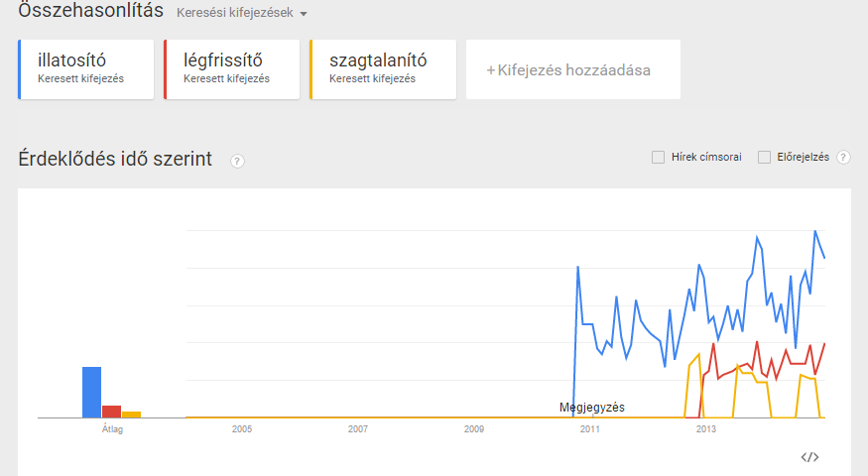Open the Keresési kifejezések dropdown arrow

pyautogui.click(x=304, y=14)
